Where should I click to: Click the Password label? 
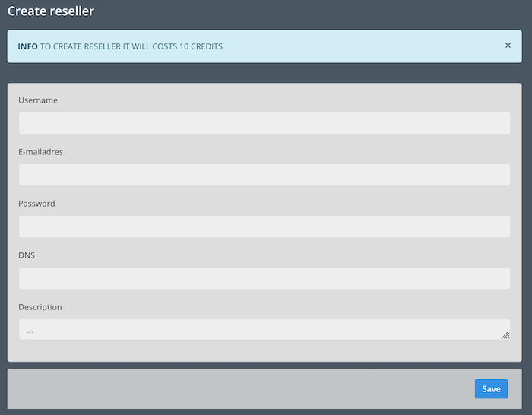point(36,204)
